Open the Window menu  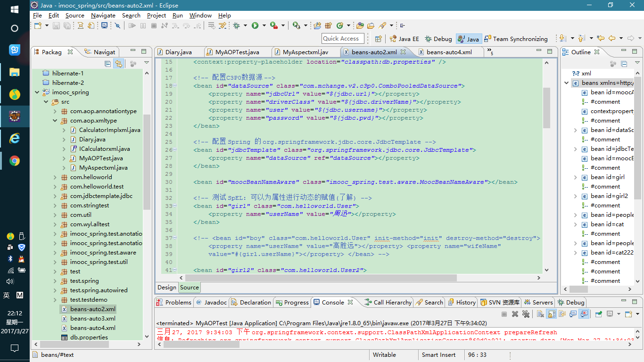click(200, 15)
